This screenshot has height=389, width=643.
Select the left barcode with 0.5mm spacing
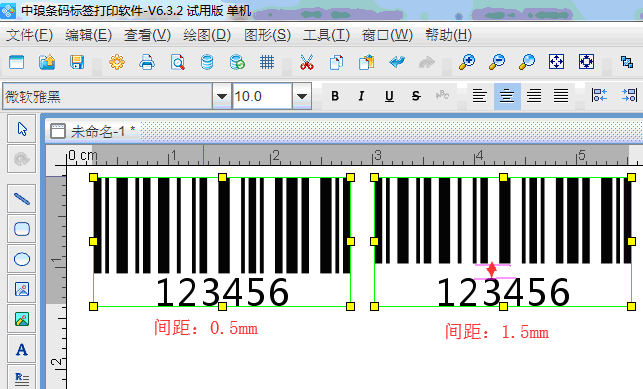pos(222,242)
